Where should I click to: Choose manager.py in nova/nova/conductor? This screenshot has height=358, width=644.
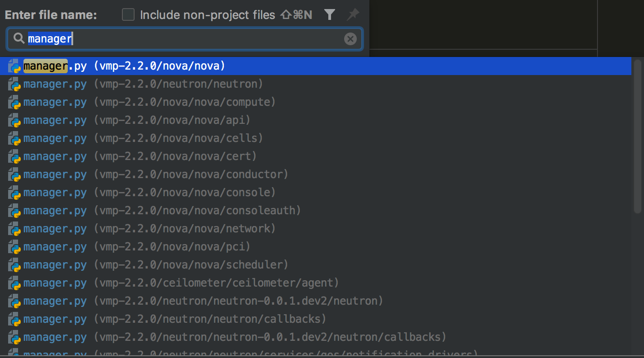click(155, 174)
